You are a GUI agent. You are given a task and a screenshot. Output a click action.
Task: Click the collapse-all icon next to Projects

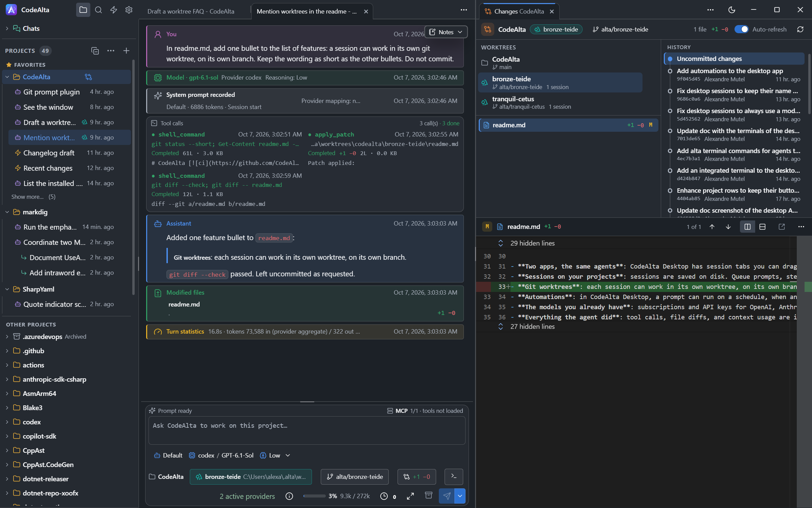95,51
